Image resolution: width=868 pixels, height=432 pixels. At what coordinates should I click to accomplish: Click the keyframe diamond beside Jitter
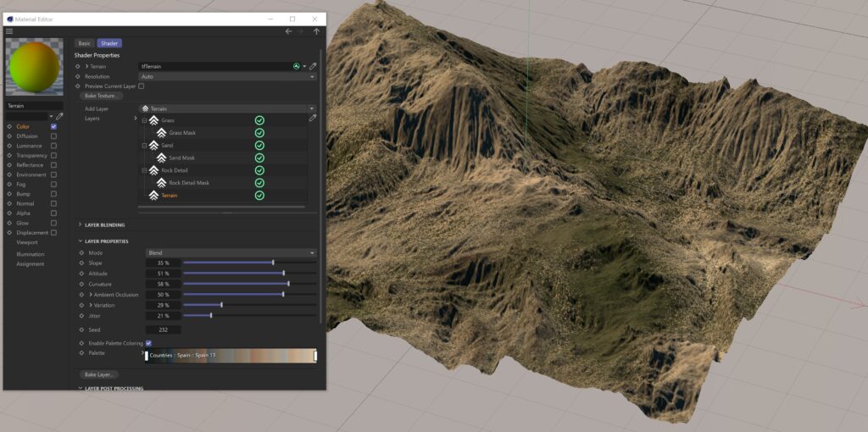coord(81,315)
